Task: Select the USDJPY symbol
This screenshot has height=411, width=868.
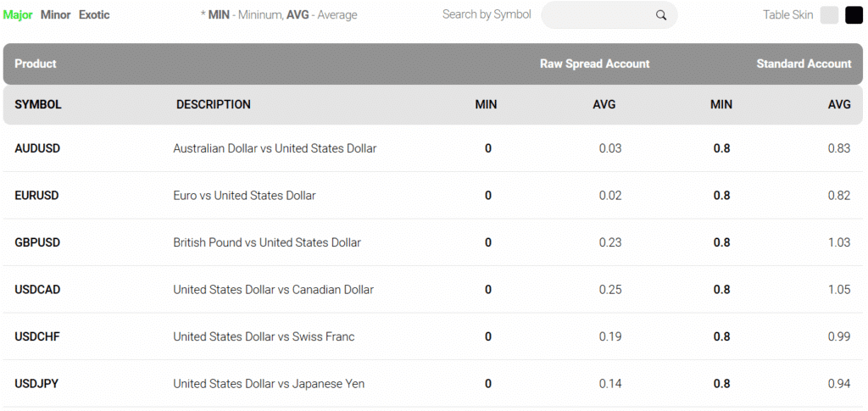Action: coord(36,383)
